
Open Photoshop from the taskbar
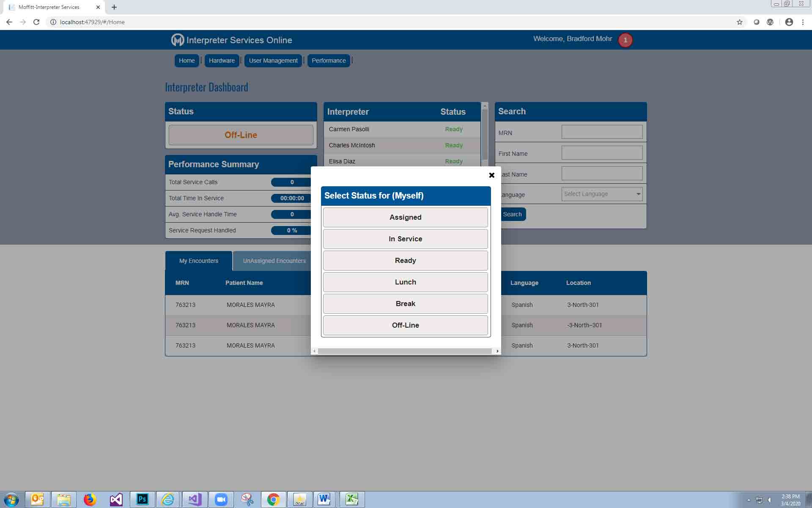(x=143, y=500)
